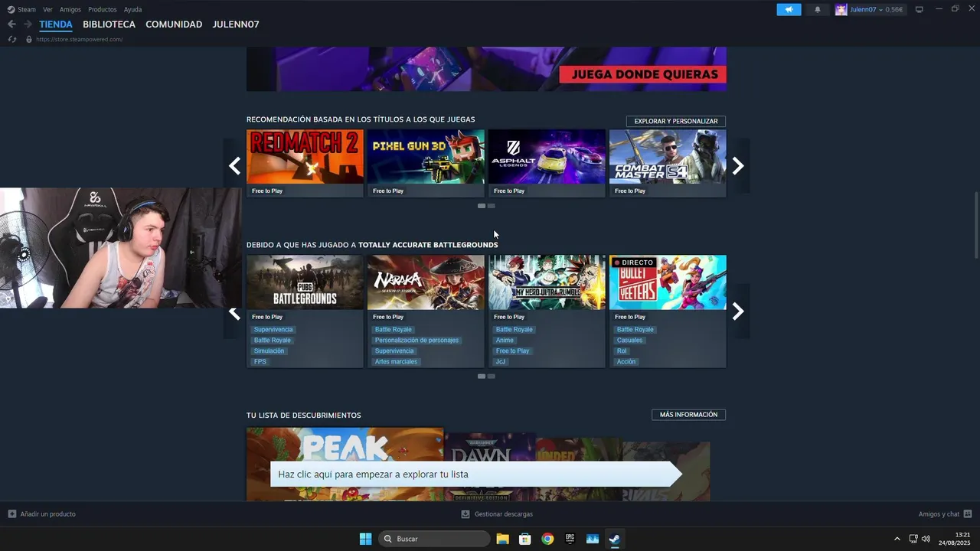
Task: Open the Asphalt Legends game card
Action: [547, 163]
